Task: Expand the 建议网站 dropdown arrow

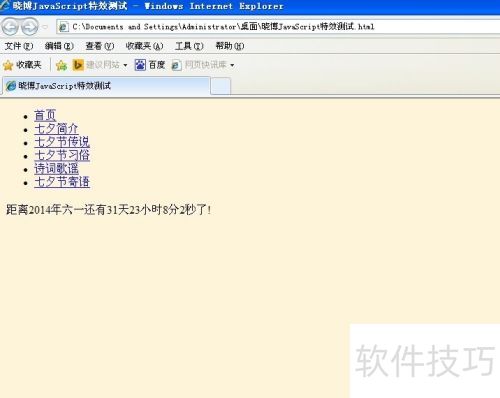Action: [x=125, y=65]
